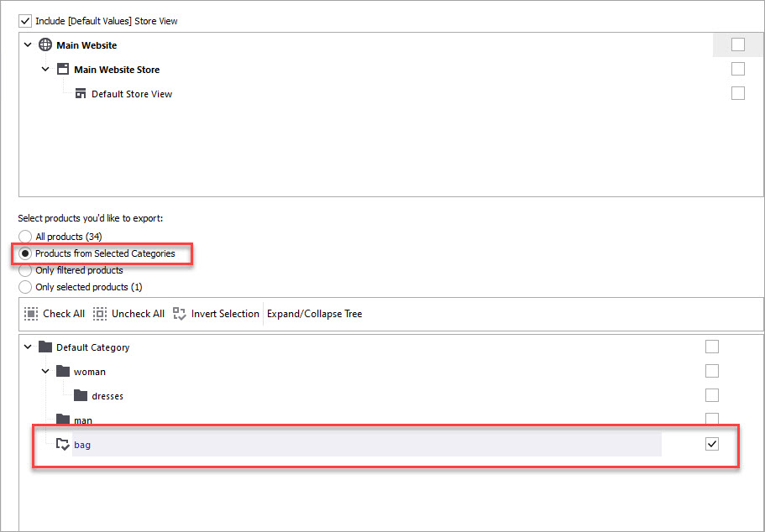765x532 pixels.
Task: Click the Main Website globe icon
Action: click(45, 44)
